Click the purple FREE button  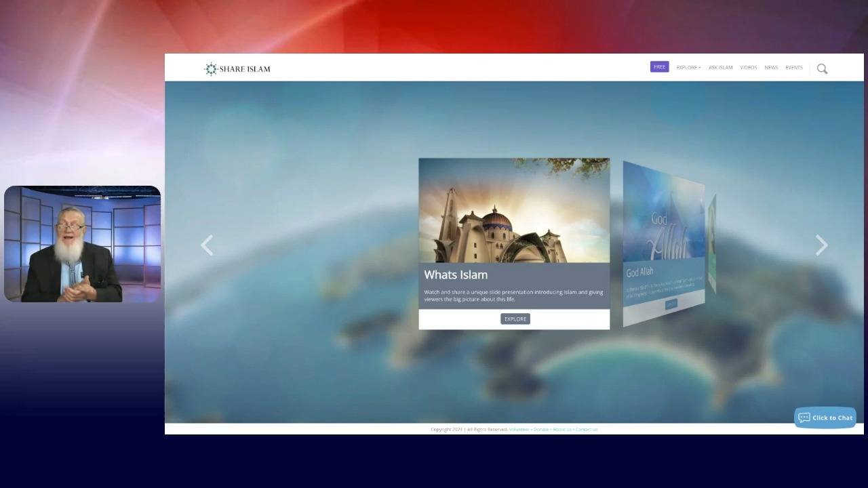[659, 66]
